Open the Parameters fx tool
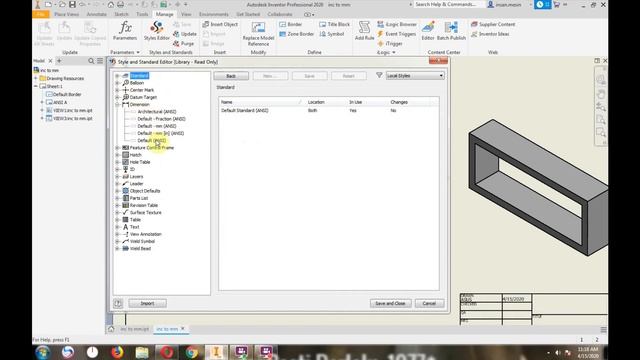 [x=125, y=31]
